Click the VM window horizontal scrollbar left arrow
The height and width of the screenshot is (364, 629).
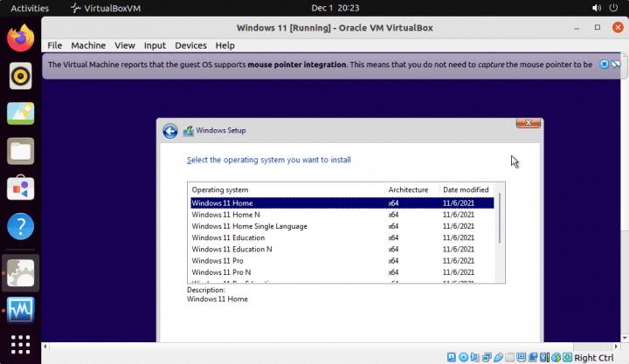pos(45,347)
